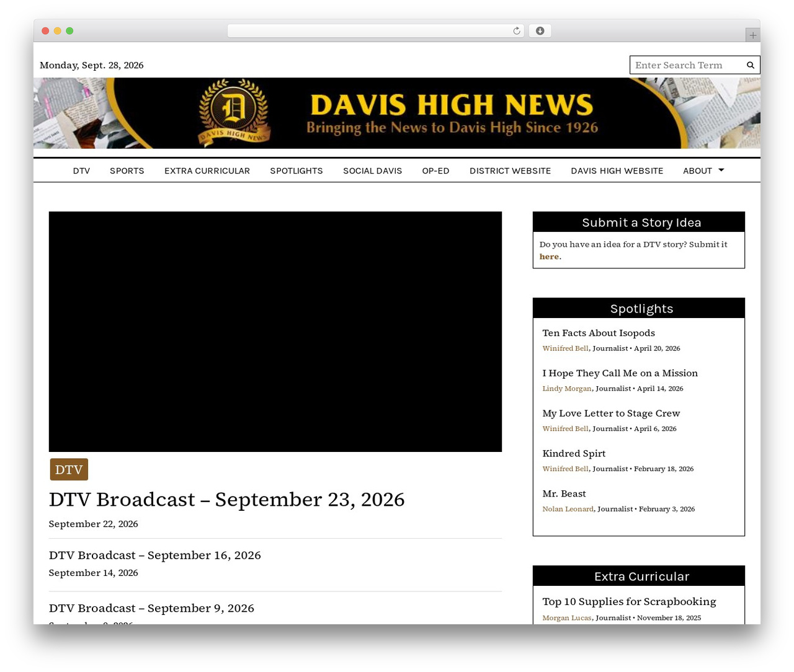This screenshot has height=672, width=794.
Task: Open Social Davis section
Action: pyautogui.click(x=373, y=170)
